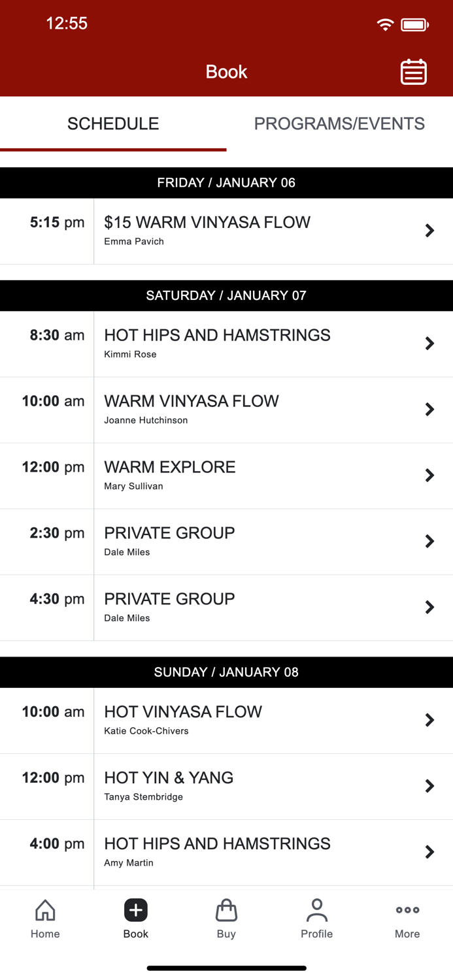Select the SATURDAY / JANUARY 07 header
453x980 pixels.
(x=226, y=295)
